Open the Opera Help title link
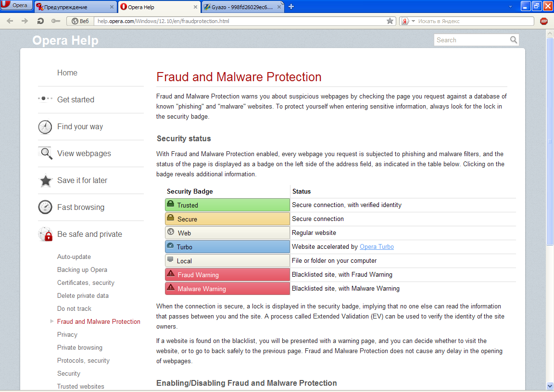This screenshot has width=554, height=392. point(65,40)
